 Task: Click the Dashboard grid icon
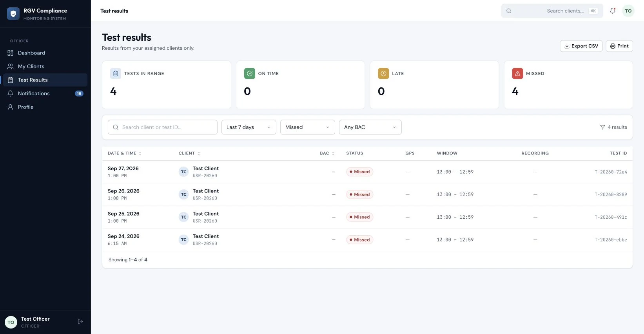[x=11, y=53]
